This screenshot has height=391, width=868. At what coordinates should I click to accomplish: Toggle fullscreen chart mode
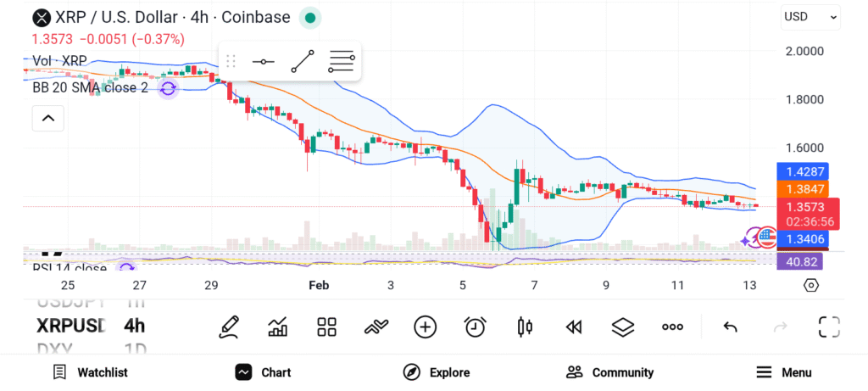[x=828, y=327]
